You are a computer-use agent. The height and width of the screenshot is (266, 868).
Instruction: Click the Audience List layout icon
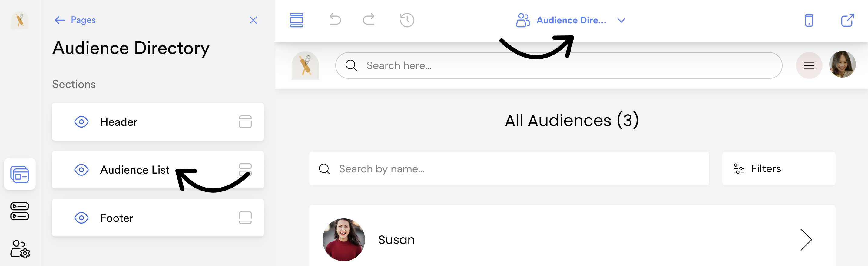245,170
